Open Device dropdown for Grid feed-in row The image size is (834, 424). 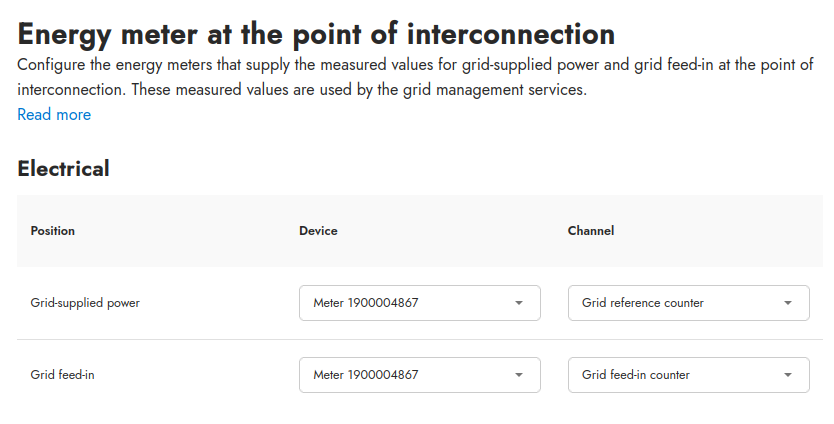[x=419, y=375]
